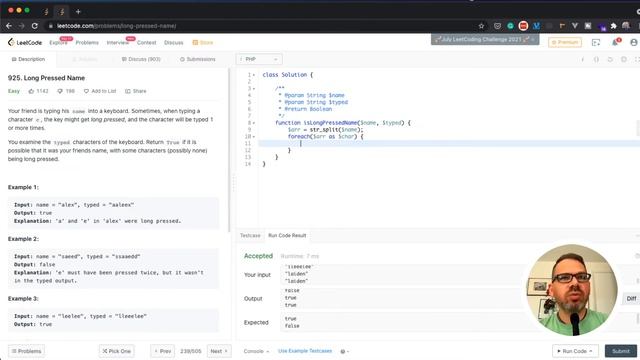Upvote the problem with thumbs-up 1142
Screen dimensions: 640x360
38,91
